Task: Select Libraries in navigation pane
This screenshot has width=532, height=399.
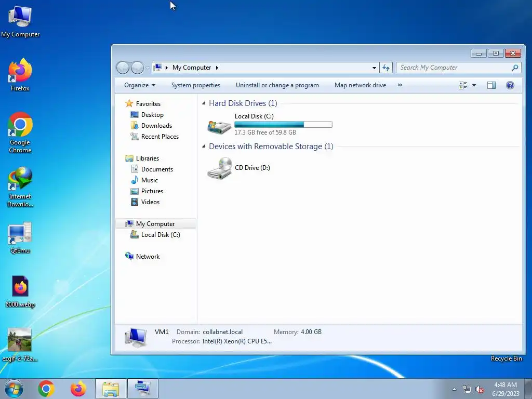Action: pos(147,158)
